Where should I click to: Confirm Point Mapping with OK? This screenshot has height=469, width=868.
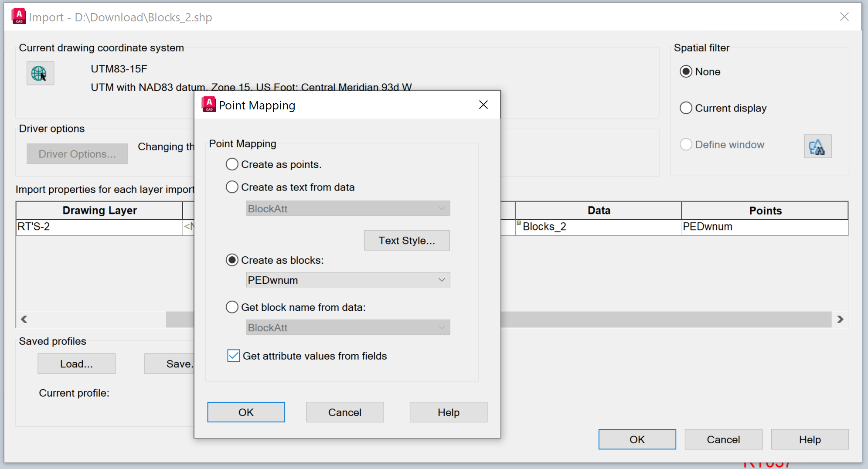[246, 412]
